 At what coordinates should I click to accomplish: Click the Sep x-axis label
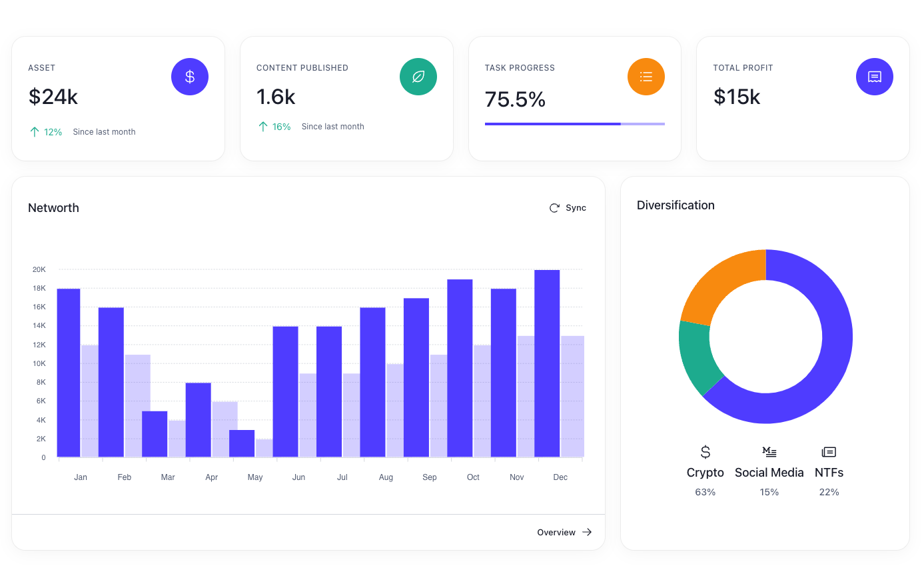(x=430, y=477)
